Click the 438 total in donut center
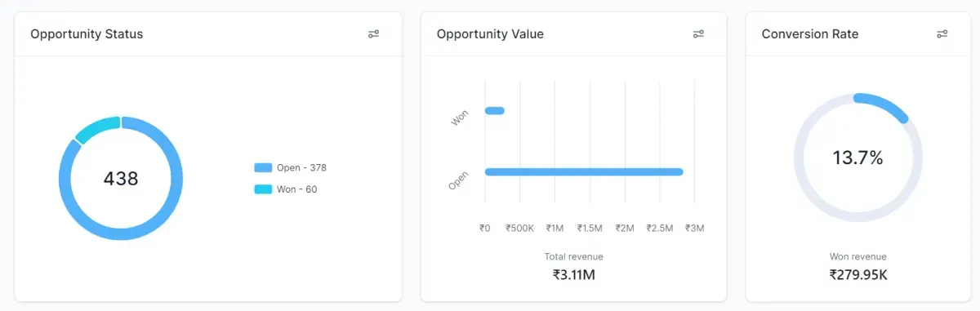This screenshot has width=980, height=311. (x=121, y=178)
